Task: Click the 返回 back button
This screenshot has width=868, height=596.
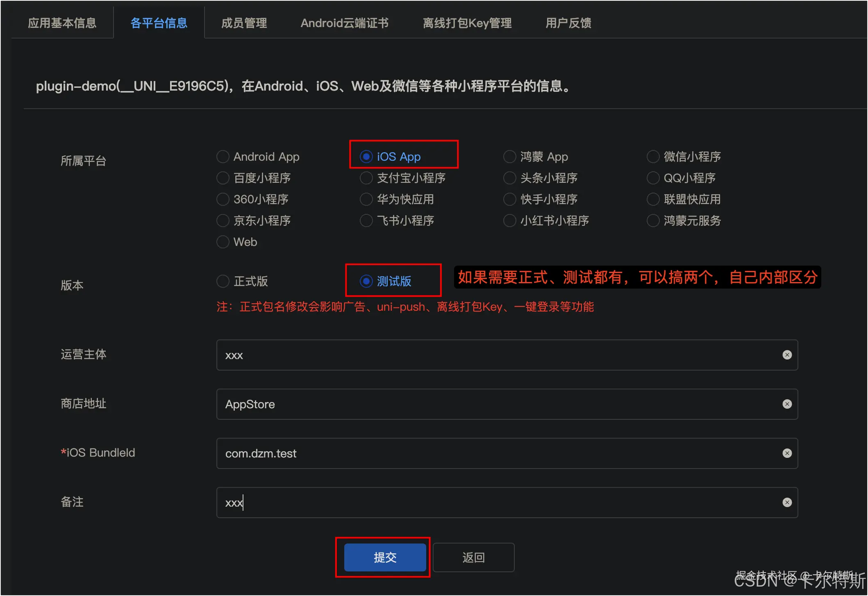Action: (x=473, y=557)
